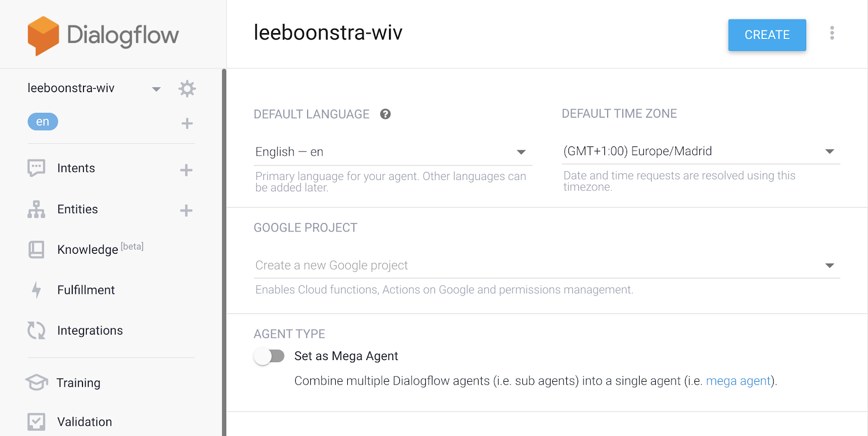Open the three-dot more options menu
This screenshot has width=868, height=436.
[x=832, y=33]
